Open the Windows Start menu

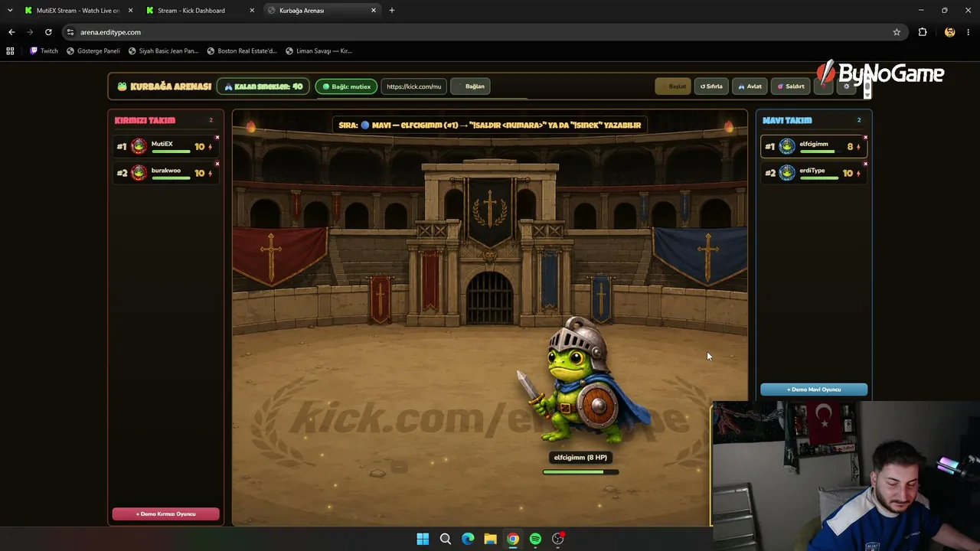pos(423,539)
